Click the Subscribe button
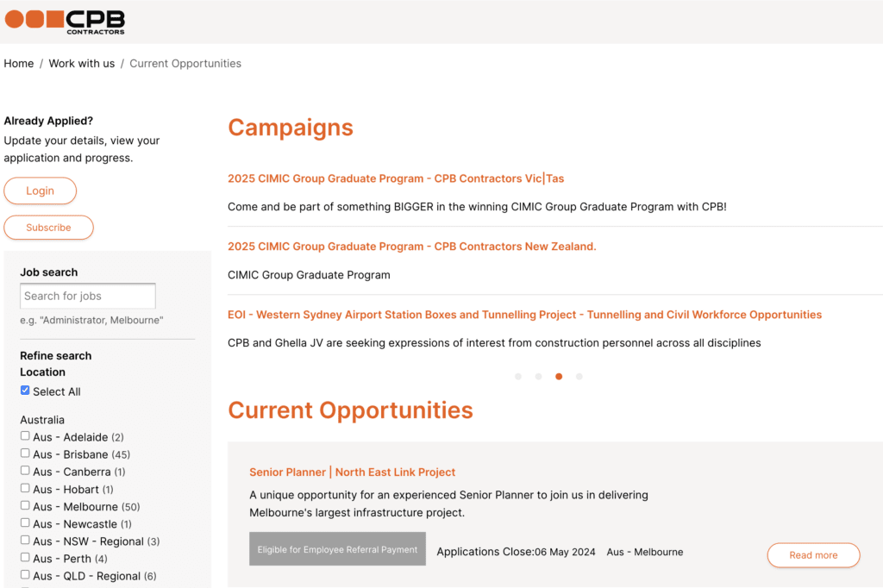Screen dimensions: 883x588 (48, 228)
